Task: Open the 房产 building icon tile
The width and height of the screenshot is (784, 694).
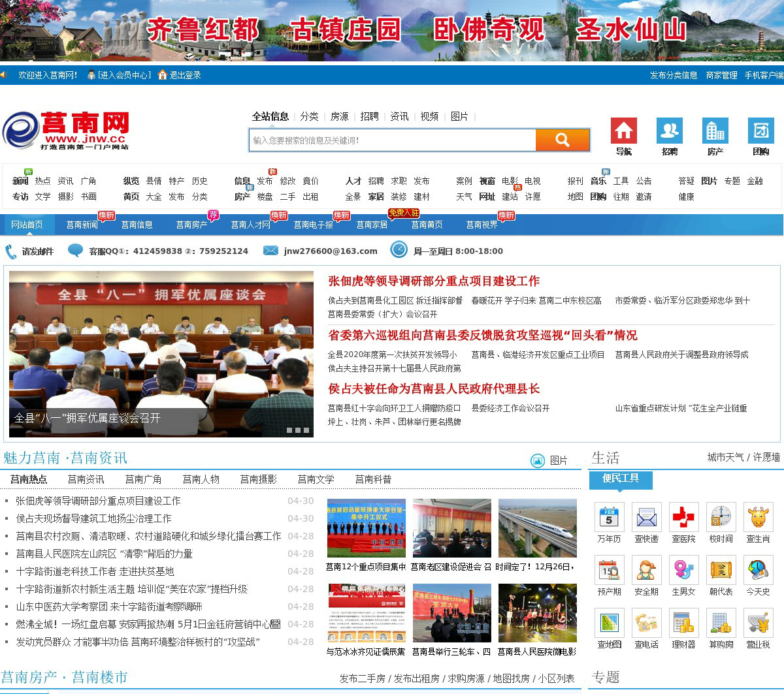Action: [x=715, y=131]
